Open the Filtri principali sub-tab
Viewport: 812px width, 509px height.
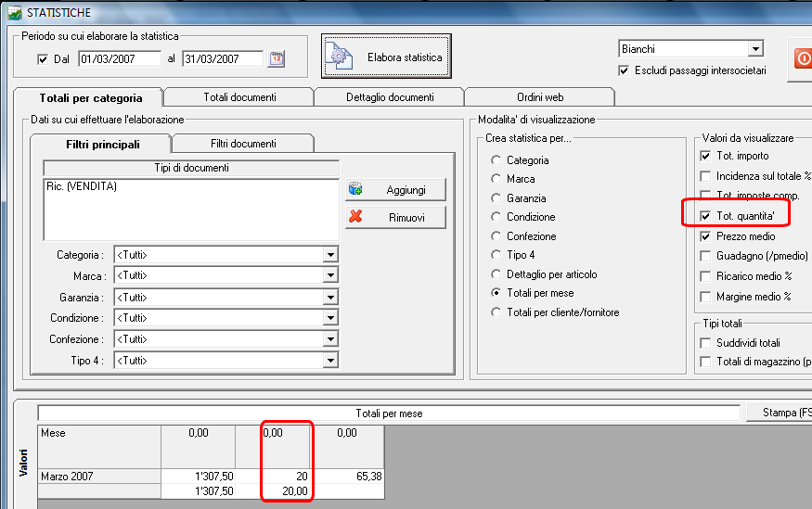102,145
